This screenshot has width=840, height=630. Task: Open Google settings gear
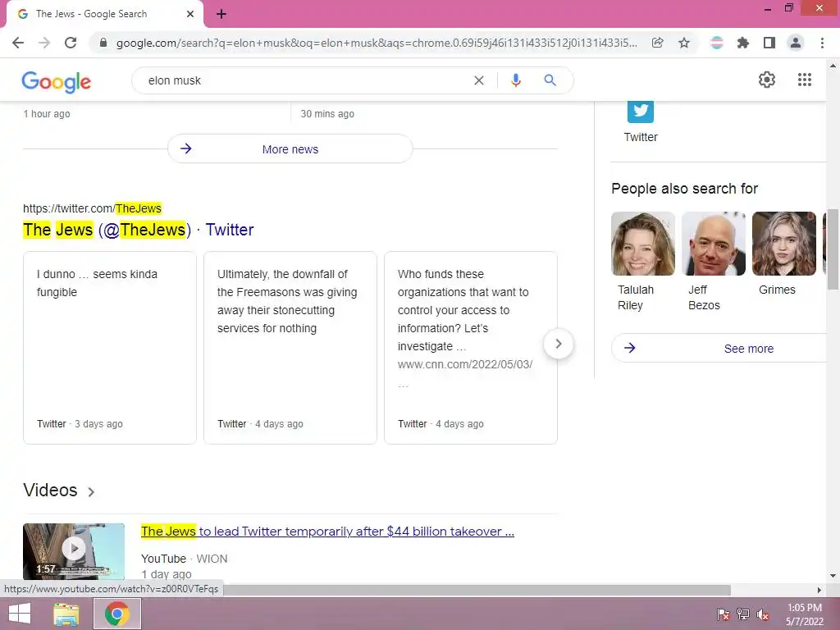coord(767,80)
